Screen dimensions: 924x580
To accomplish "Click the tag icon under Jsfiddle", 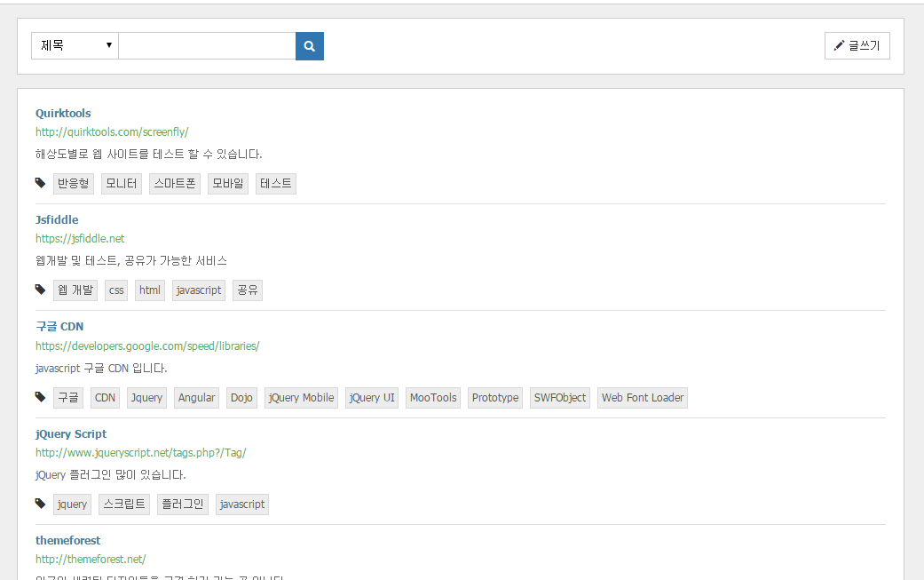I will [40, 290].
